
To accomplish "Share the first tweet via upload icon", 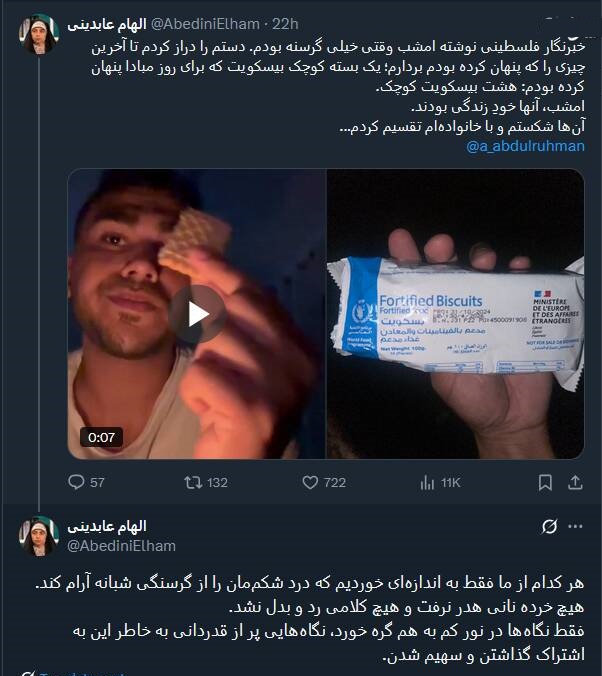I will pyautogui.click(x=575, y=482).
